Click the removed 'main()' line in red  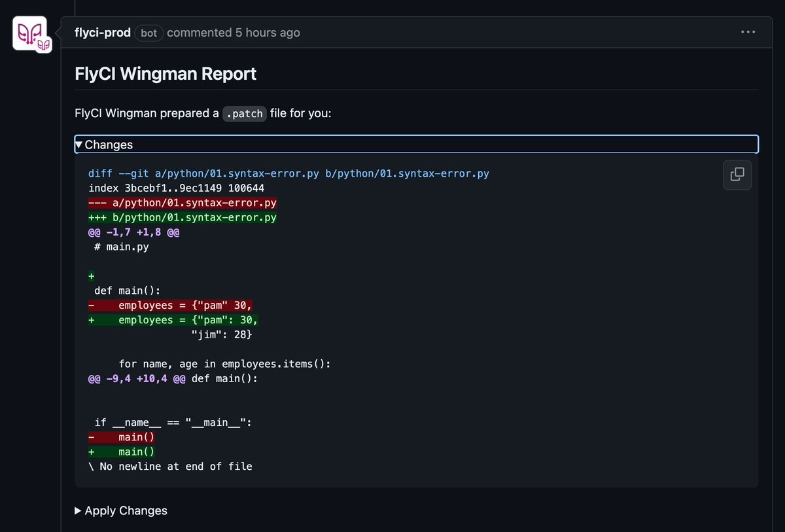(x=122, y=437)
